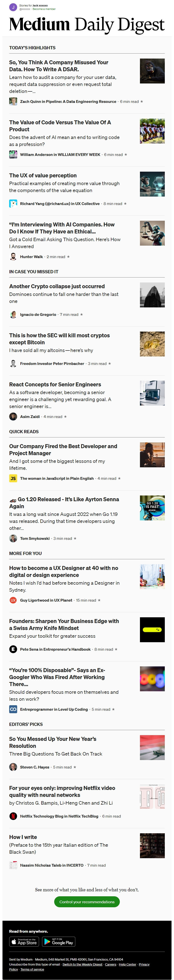The width and height of the screenshot is (174, 980).
Task: Click Zach Quinn's author avatar
Action: (x=13, y=102)
